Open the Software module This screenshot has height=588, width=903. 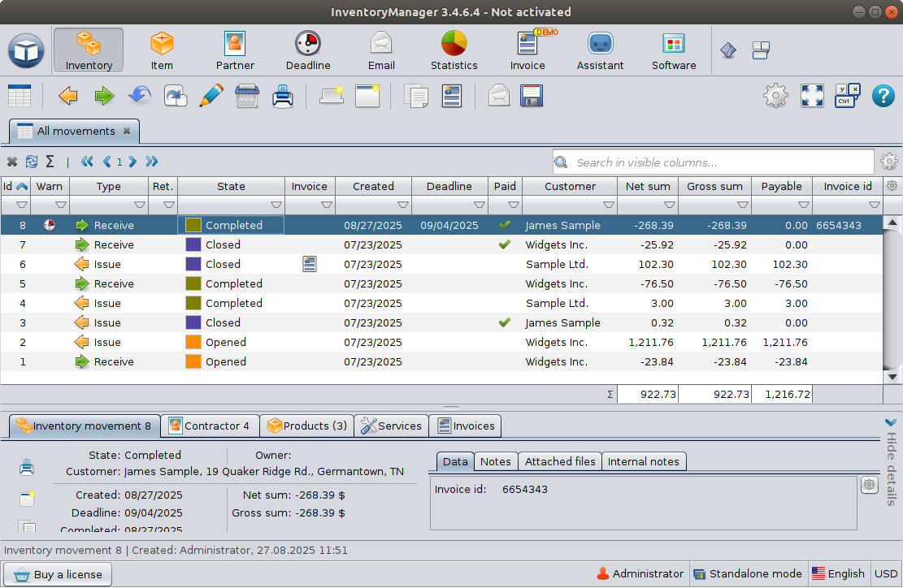coord(674,50)
